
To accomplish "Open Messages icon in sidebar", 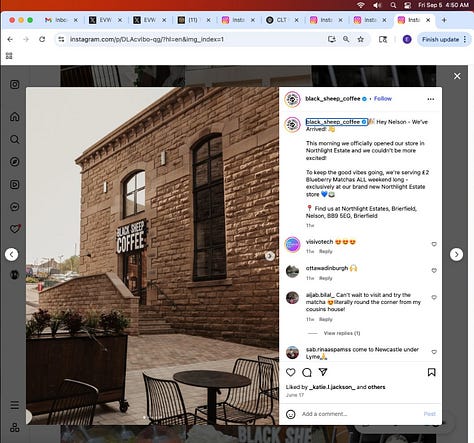I will 14,207.
